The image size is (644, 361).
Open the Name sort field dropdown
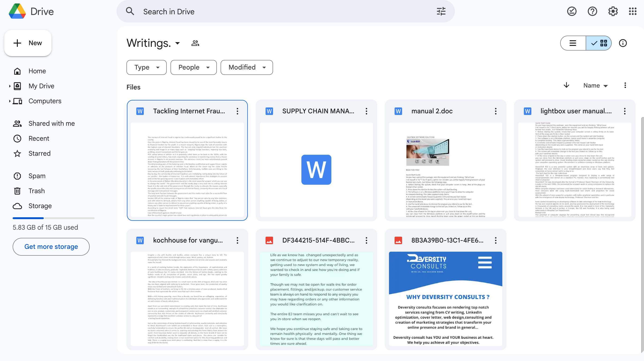point(596,85)
